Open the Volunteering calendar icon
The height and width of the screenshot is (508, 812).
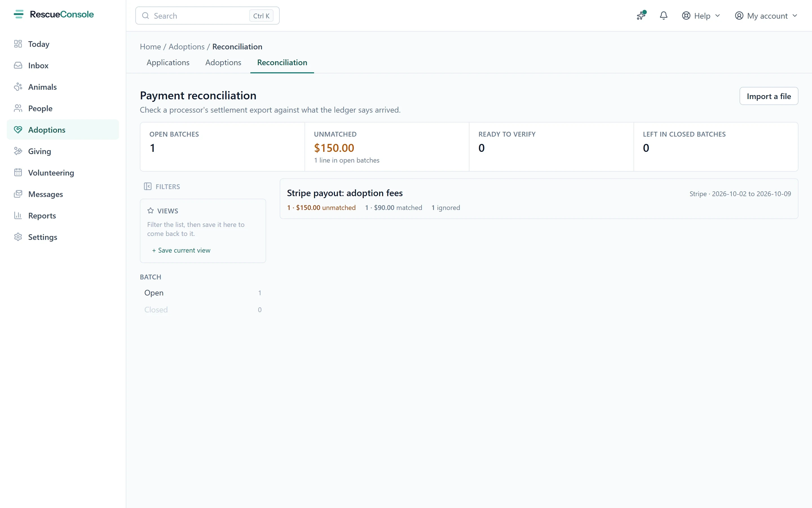pyautogui.click(x=18, y=173)
